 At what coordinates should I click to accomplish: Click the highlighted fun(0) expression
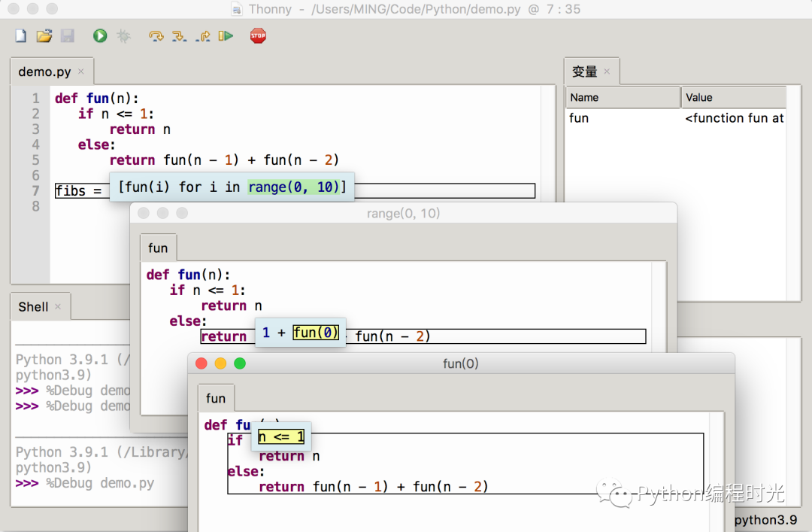(316, 333)
